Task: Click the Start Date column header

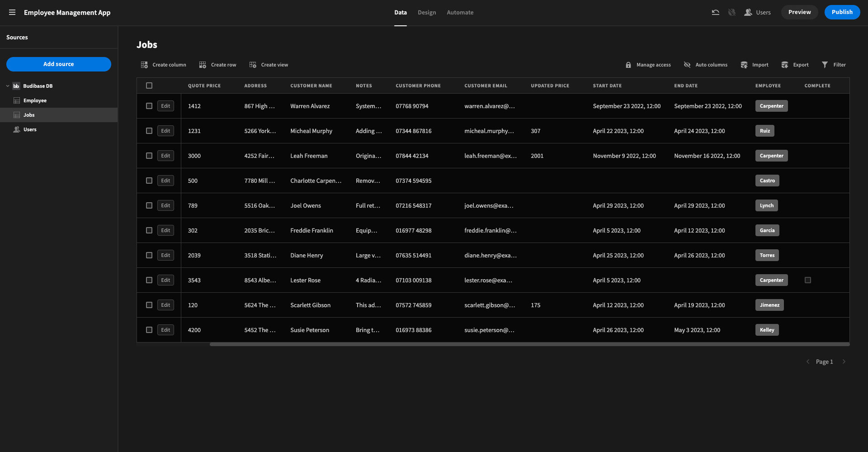Action: click(x=607, y=86)
